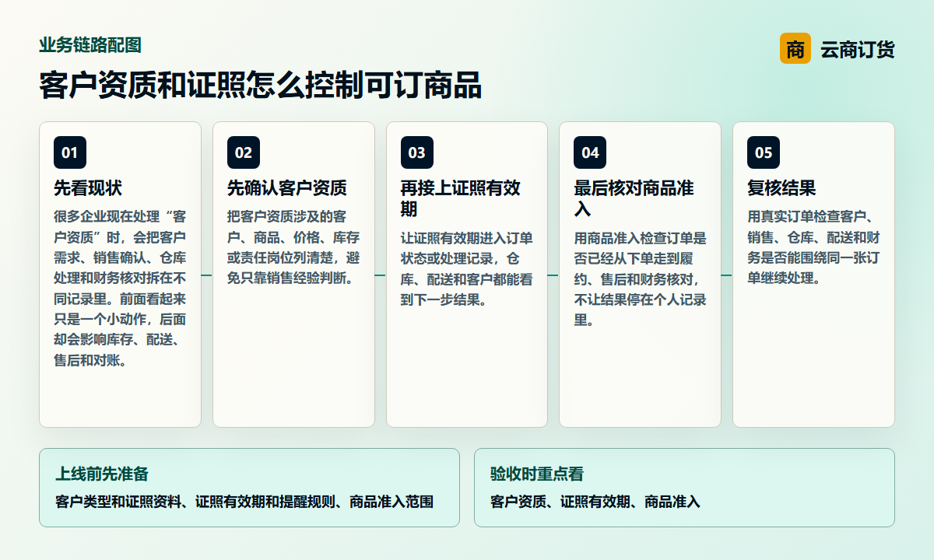934x560 pixels.
Task: Click the text 客户资质、证照有效期、商品准入
Action: [x=595, y=502]
